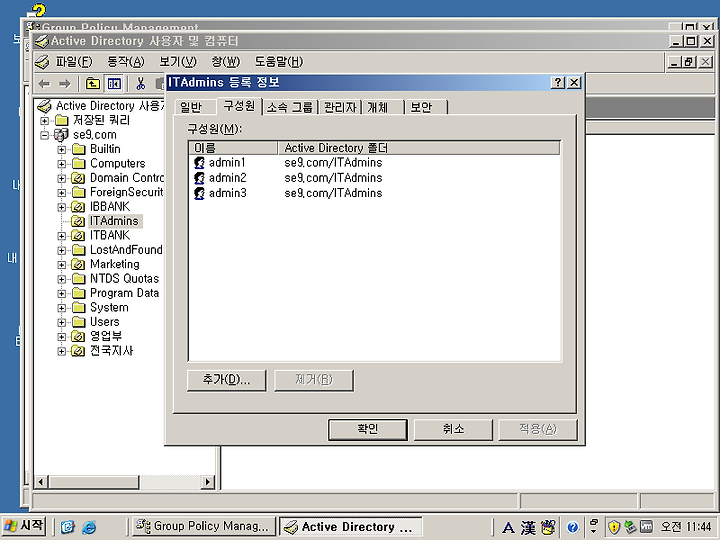The height and width of the screenshot is (540, 720).
Task: Click the 추가(D)... button
Action: [227, 380]
